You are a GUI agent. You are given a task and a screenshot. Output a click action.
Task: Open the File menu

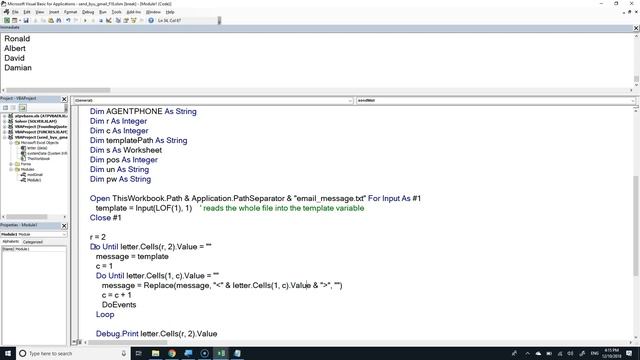[15, 12]
